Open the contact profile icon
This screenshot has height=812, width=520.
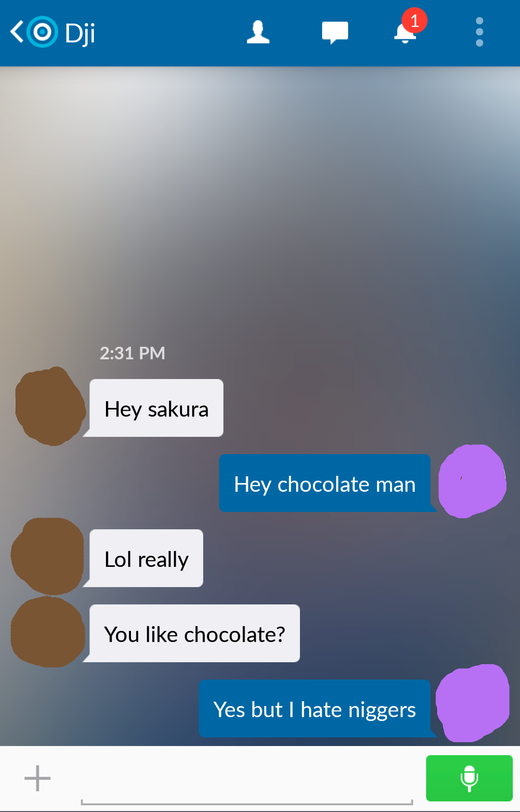[x=258, y=32]
